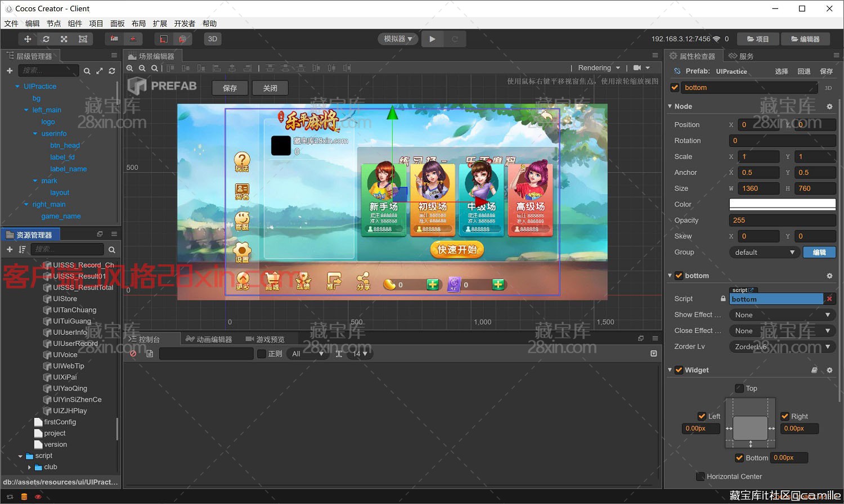Enable the Widget Top alignment checkbox

tap(739, 388)
